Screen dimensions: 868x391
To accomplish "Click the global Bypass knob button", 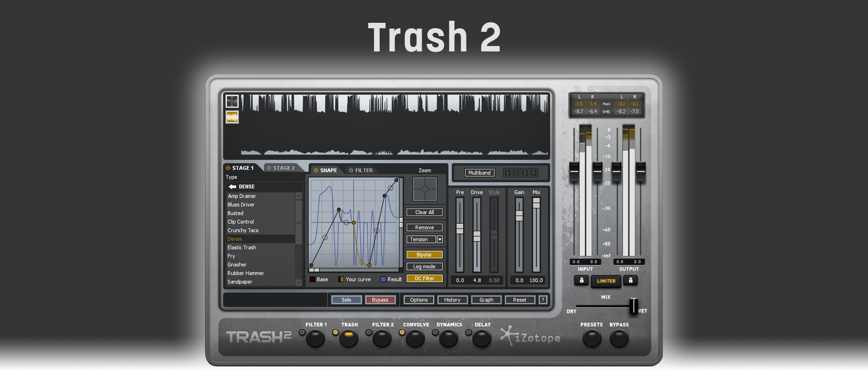I will (x=619, y=339).
